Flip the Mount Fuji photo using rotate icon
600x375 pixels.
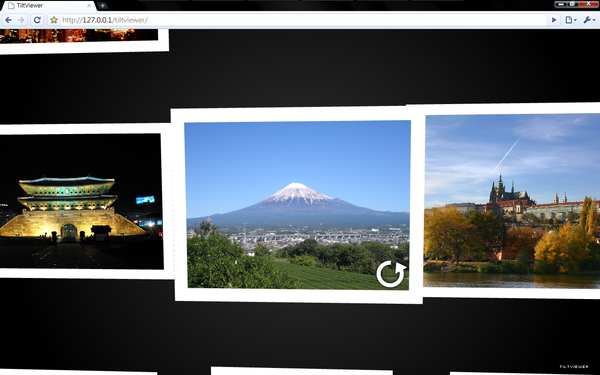pyautogui.click(x=391, y=274)
